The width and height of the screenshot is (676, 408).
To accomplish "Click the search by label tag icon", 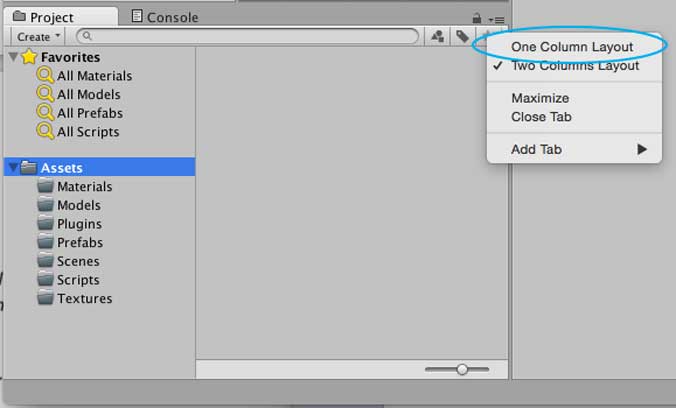I will click(462, 36).
